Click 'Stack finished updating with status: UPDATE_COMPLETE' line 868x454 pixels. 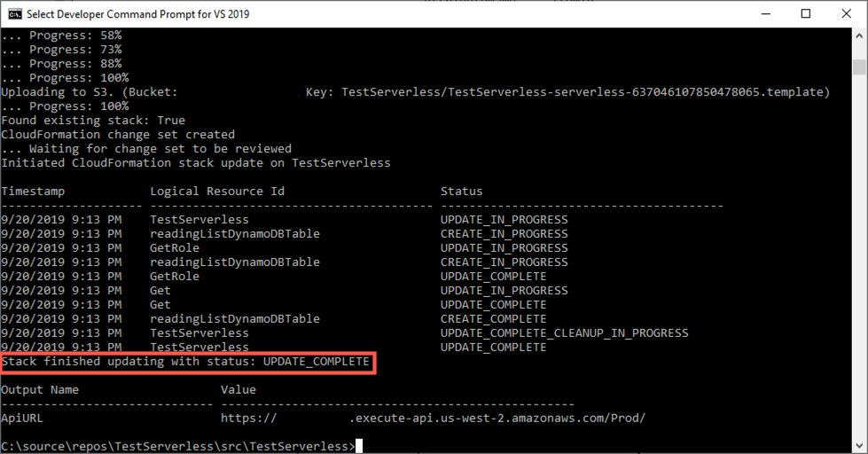coord(185,362)
